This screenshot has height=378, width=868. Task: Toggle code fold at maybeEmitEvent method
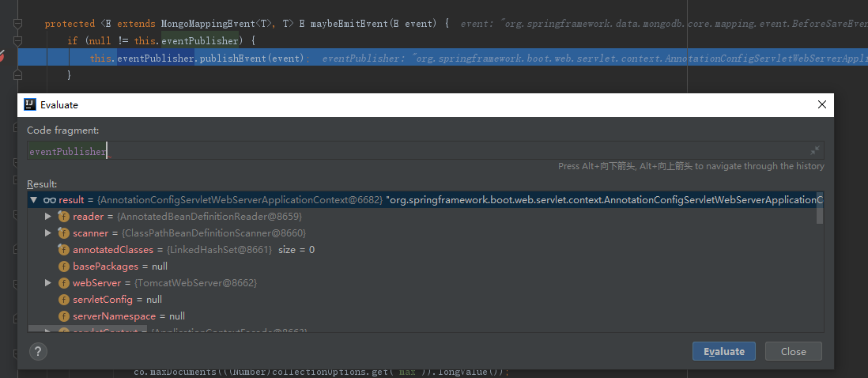coord(17,24)
